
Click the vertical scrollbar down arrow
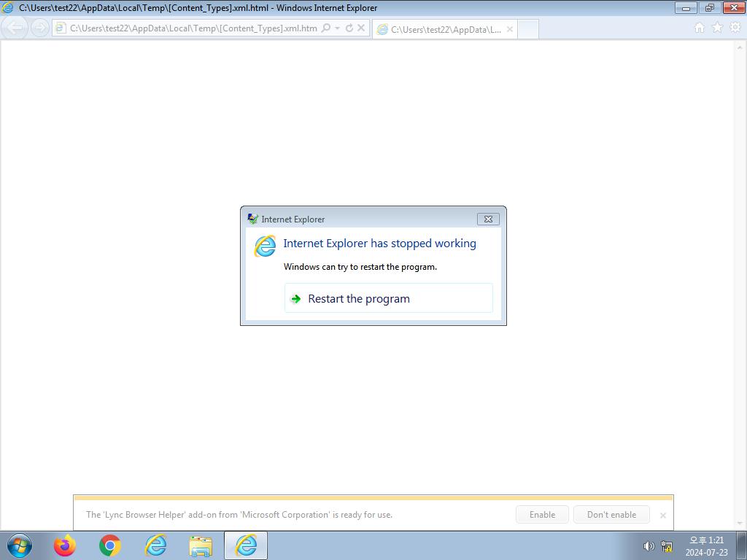[x=740, y=524]
